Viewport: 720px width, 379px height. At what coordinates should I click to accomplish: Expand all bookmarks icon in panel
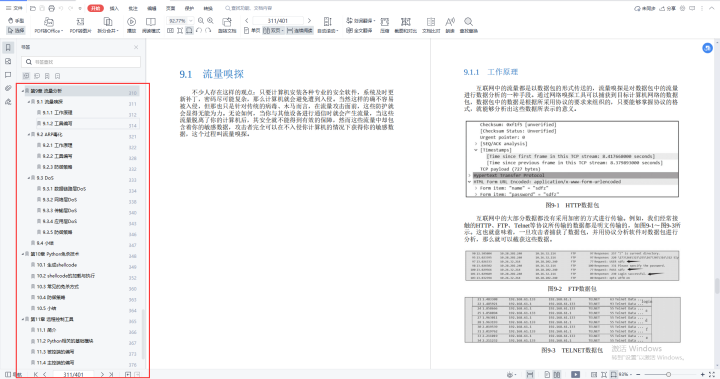(x=26, y=76)
